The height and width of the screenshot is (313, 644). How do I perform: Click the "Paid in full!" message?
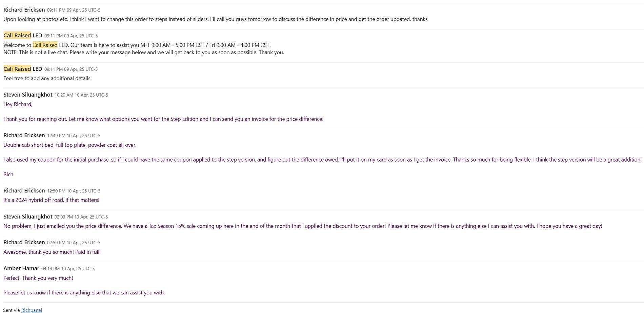[x=52, y=252]
